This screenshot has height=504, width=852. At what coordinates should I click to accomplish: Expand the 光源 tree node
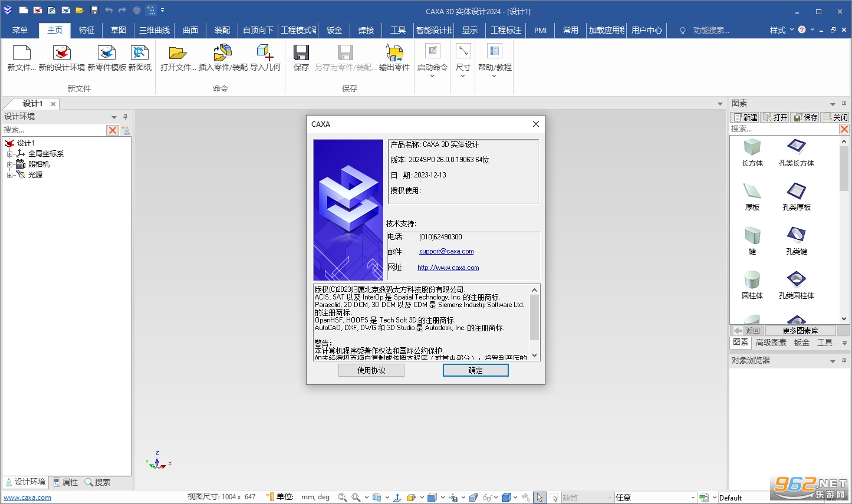coord(9,175)
